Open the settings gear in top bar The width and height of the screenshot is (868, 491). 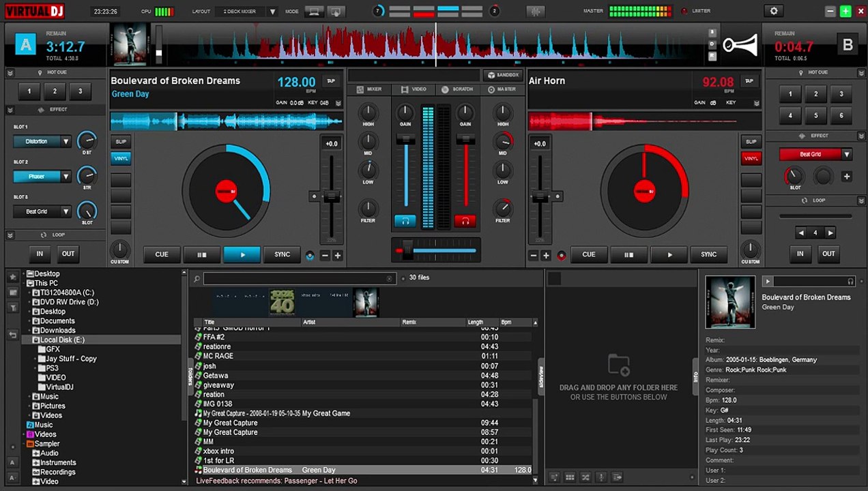point(773,11)
